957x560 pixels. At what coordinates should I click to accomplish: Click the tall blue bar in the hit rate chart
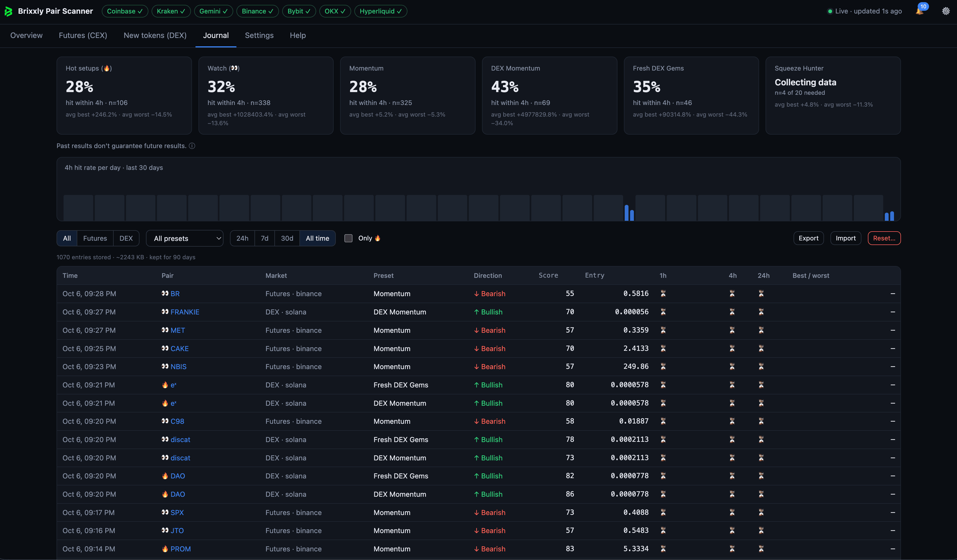point(627,213)
